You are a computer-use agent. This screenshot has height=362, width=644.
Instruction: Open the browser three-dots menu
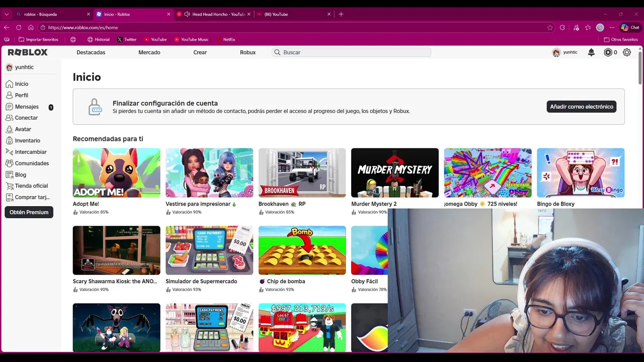click(x=612, y=28)
